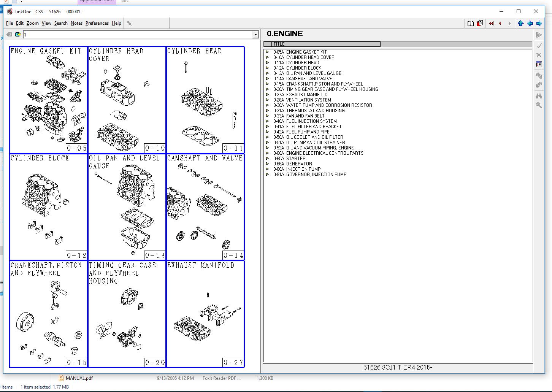Select the checkmark accept icon

[x=539, y=46]
